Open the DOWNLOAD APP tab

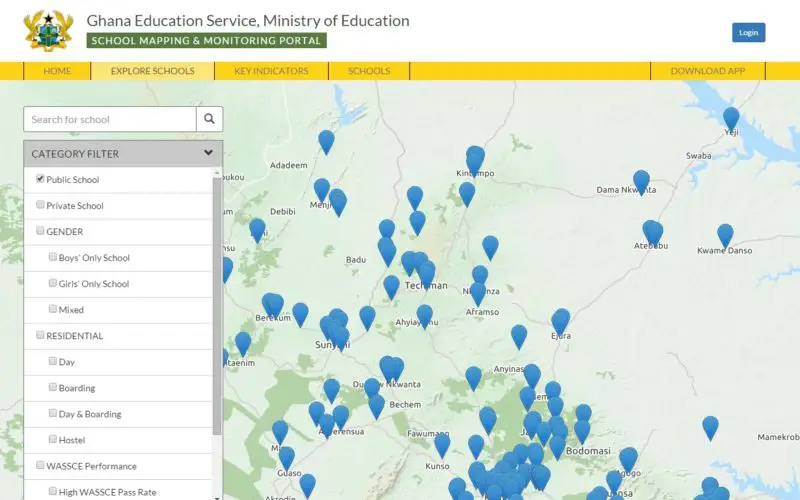click(708, 71)
